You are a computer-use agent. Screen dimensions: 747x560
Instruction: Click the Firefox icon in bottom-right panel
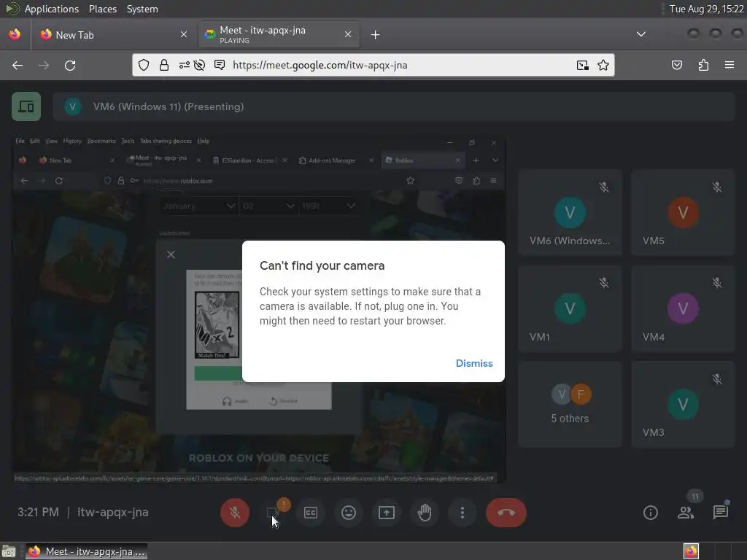coord(691,551)
